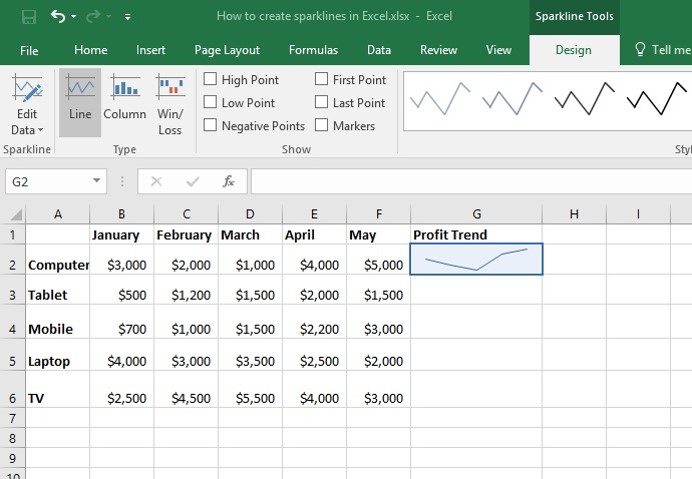Click the fx insert function icon
The image size is (692, 479).
(228, 181)
